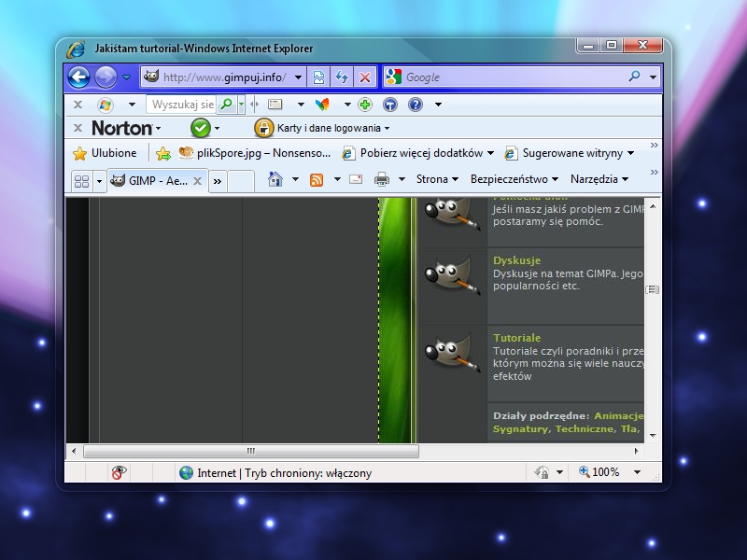Screen dimensions: 747x560
Task: Click the GIMP mascot icon beside Dyskusje
Action: (452, 274)
